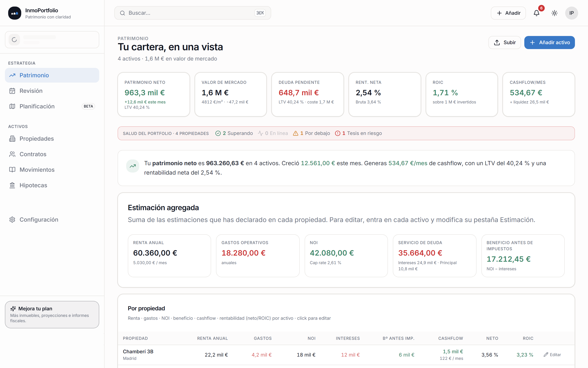Click the Por debajo warning triangle icon
This screenshot has width=588, height=368.
[x=295, y=133]
